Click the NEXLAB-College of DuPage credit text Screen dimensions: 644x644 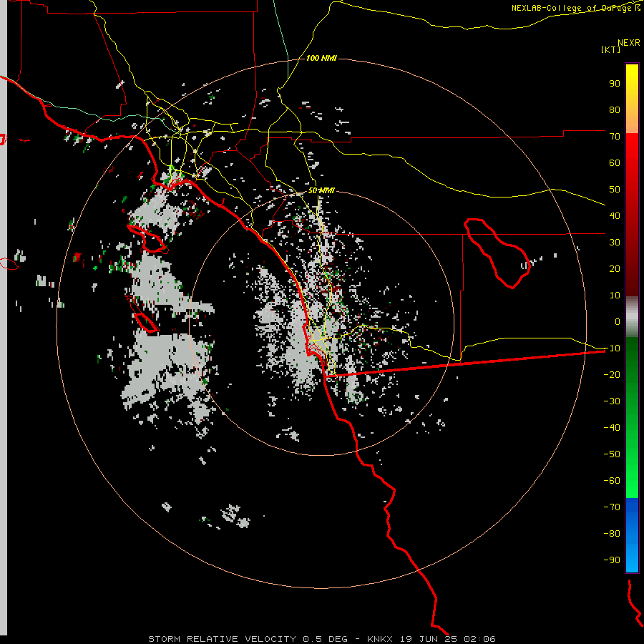[576, 8]
